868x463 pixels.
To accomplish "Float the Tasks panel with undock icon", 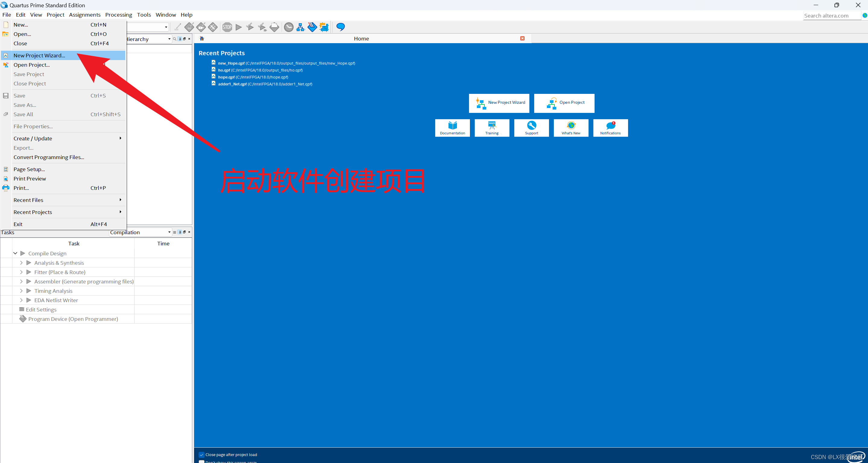I will 184,232.
